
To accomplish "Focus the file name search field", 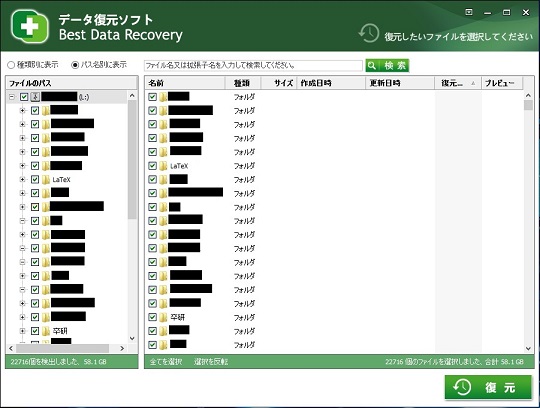I will (x=253, y=65).
